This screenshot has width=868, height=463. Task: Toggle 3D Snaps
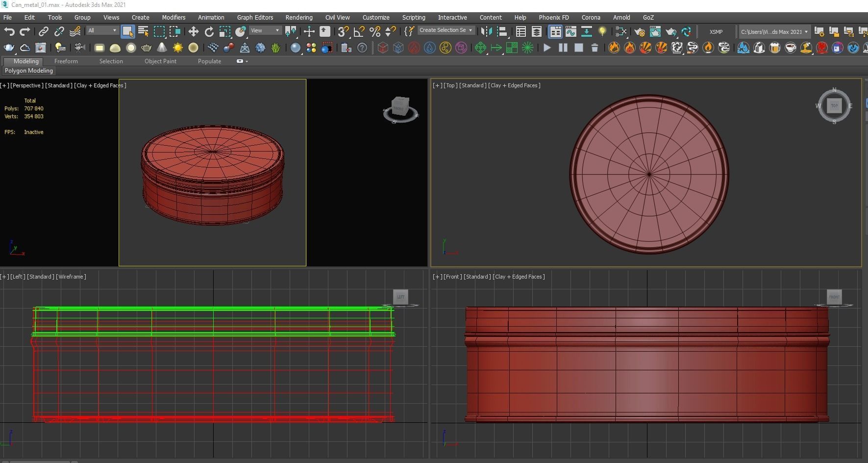[x=343, y=31]
